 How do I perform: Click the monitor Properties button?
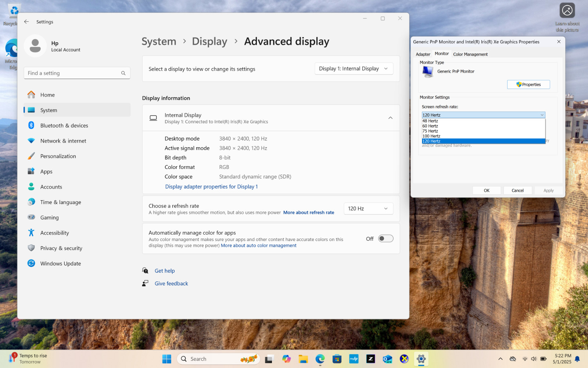(528, 85)
